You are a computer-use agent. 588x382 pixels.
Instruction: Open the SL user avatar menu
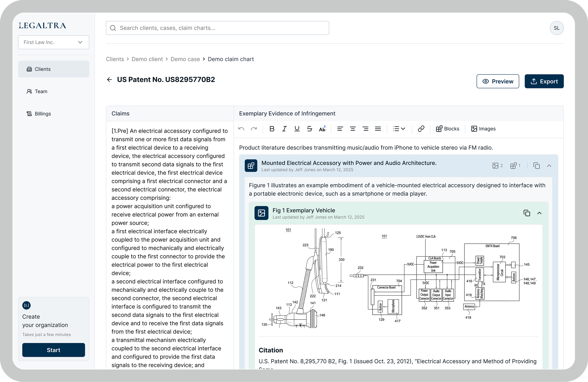557,28
